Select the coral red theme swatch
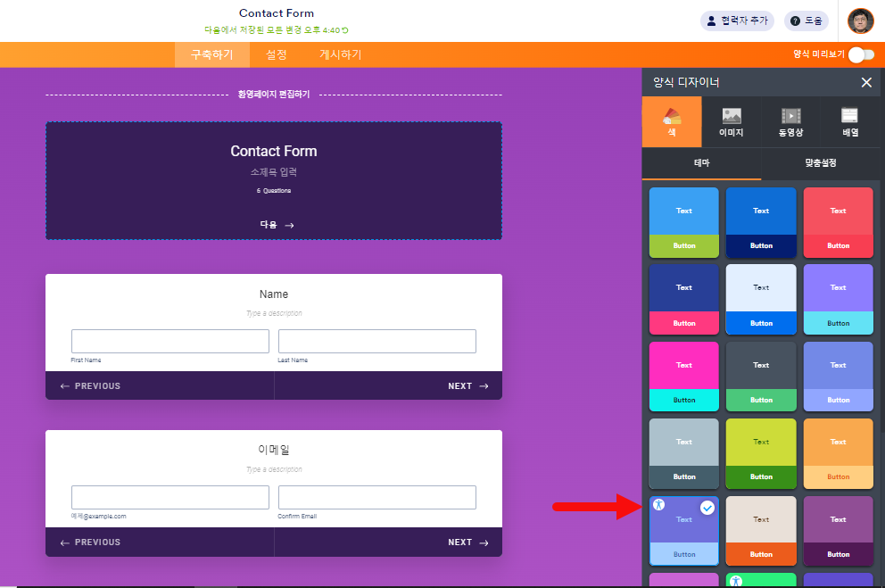The height and width of the screenshot is (588, 885). [838, 223]
